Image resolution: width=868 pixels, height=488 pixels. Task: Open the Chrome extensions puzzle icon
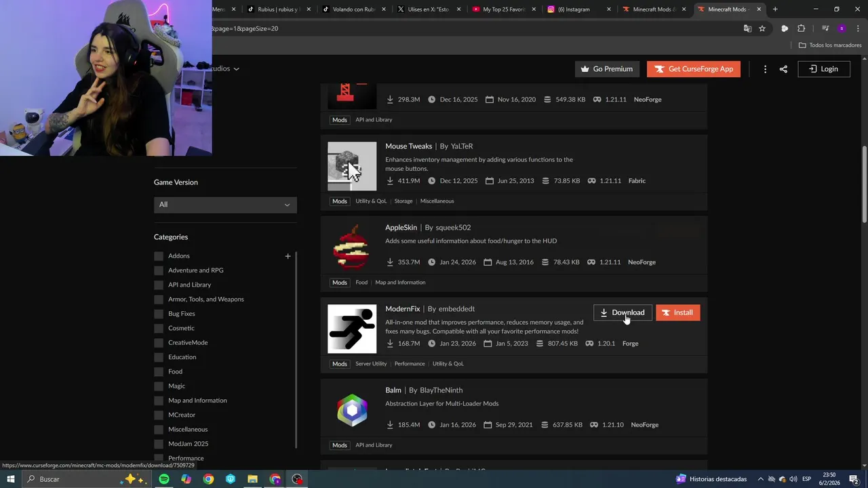coord(801,28)
